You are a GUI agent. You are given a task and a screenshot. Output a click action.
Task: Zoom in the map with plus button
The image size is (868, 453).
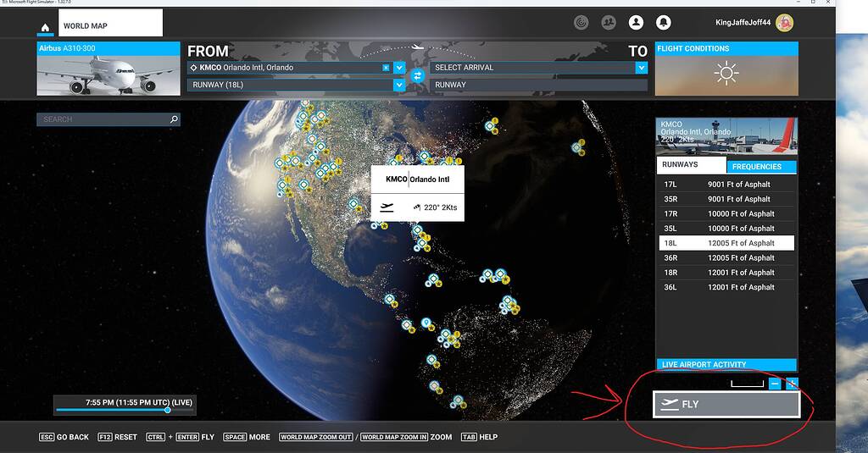(x=792, y=384)
